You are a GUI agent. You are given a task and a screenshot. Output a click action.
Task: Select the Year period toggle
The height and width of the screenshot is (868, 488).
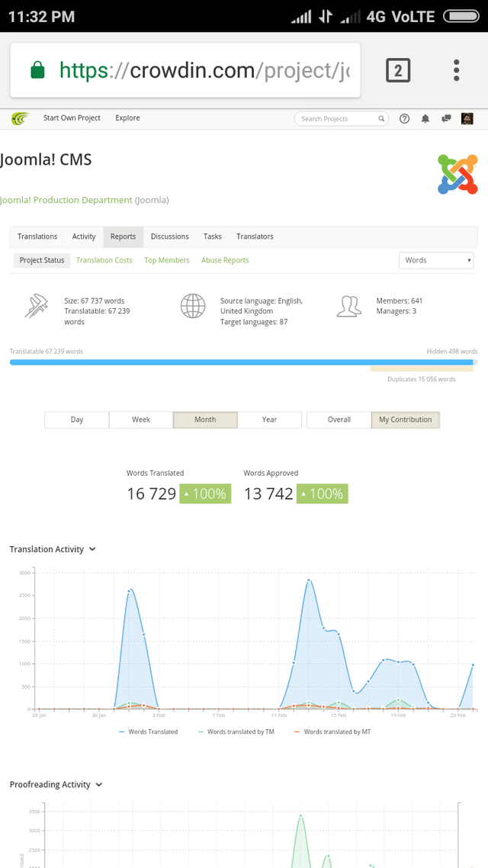click(269, 420)
